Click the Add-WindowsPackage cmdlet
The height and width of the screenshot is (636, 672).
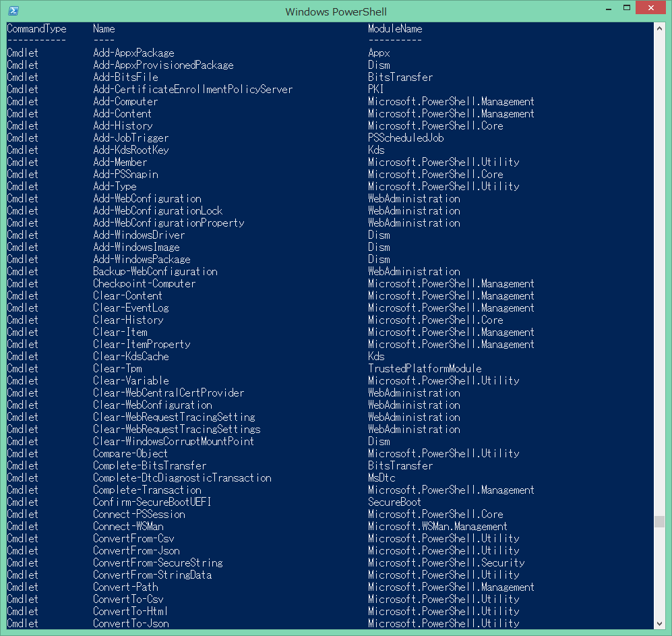tap(142, 260)
